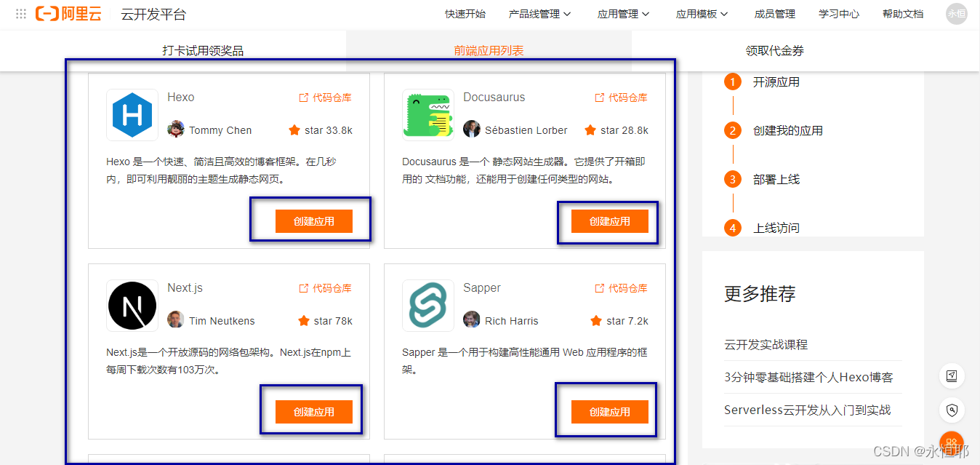Screen dimensions: 980x465
Task: Click the 更多推荐 heading
Action: pyautogui.click(x=760, y=294)
